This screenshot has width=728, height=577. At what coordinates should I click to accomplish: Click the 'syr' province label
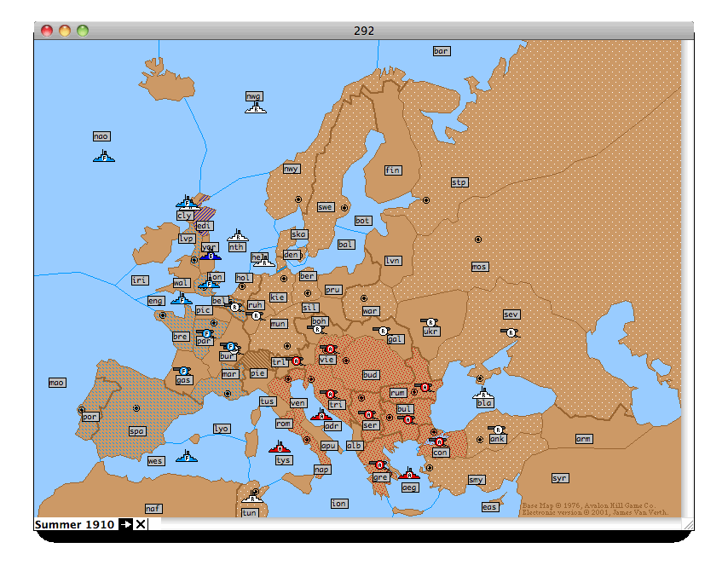tap(560, 479)
